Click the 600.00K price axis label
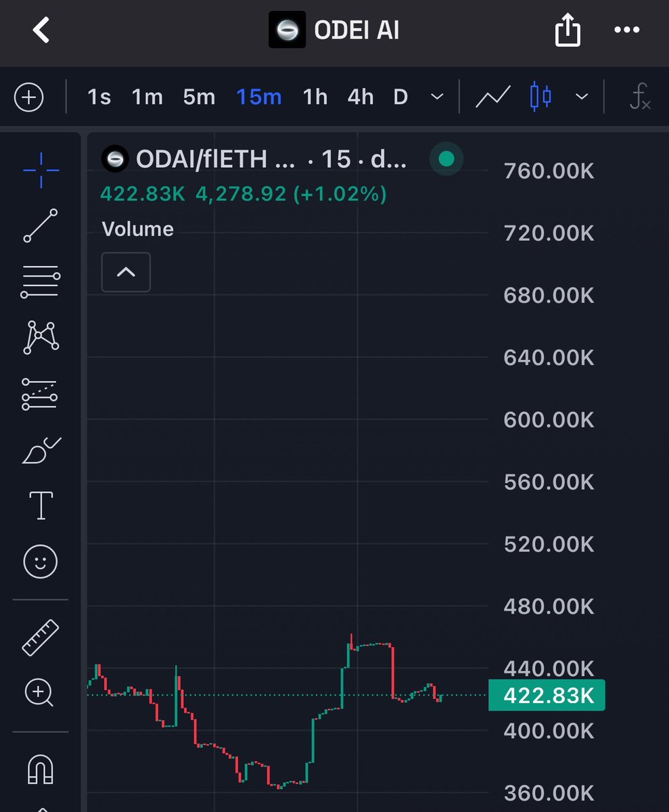 549,420
